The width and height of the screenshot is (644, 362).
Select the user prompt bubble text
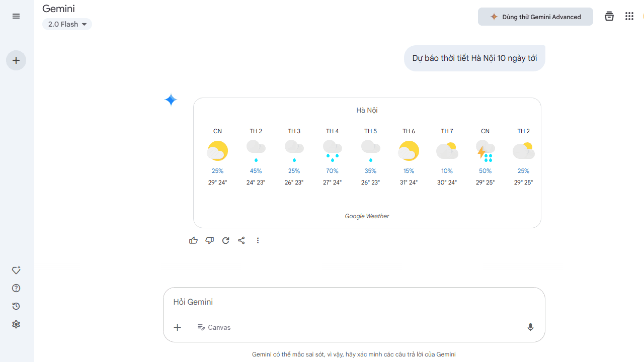point(474,58)
